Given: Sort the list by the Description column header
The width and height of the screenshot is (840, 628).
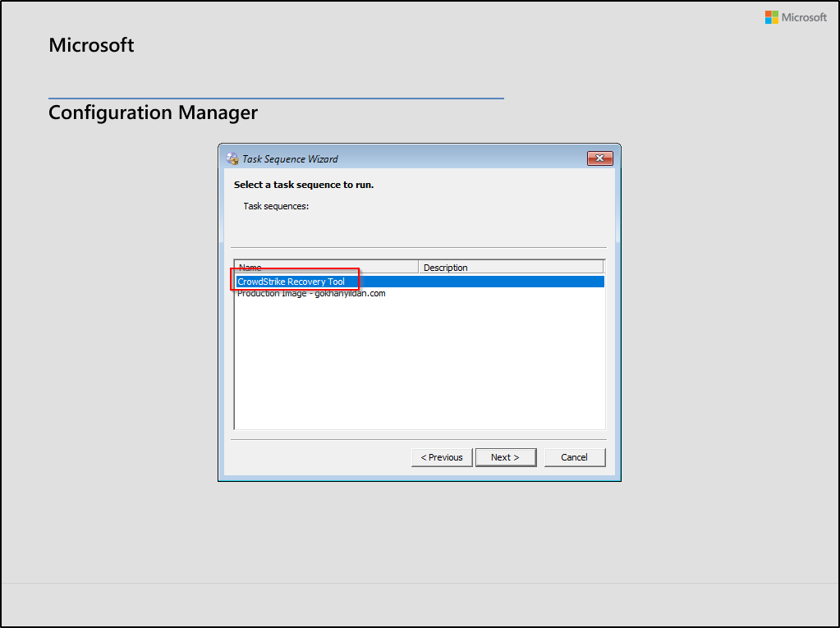Looking at the screenshot, I should [511, 267].
